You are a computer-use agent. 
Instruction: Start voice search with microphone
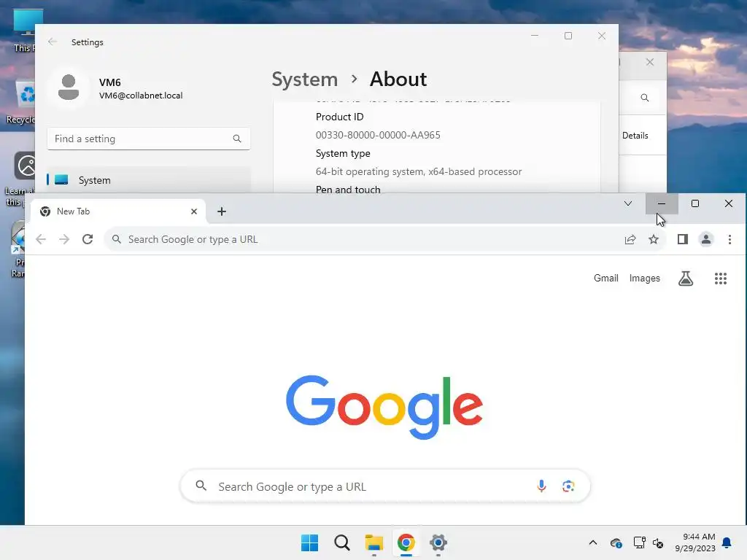541,486
